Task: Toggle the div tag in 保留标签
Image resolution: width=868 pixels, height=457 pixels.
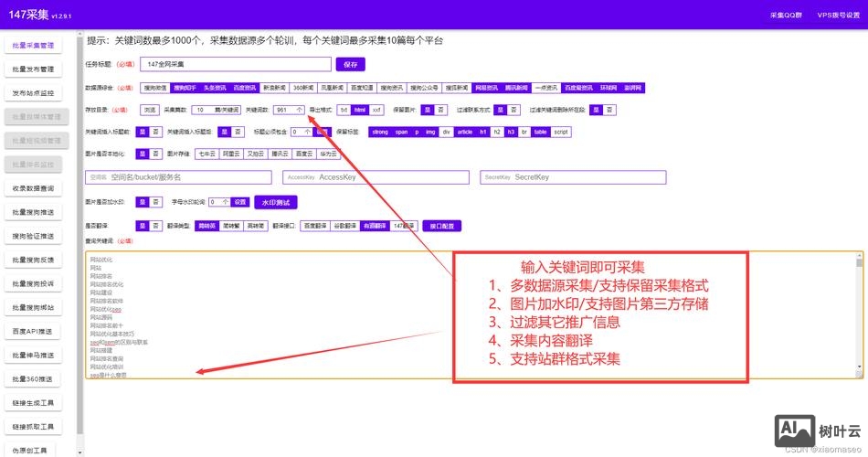Action: pyautogui.click(x=446, y=132)
